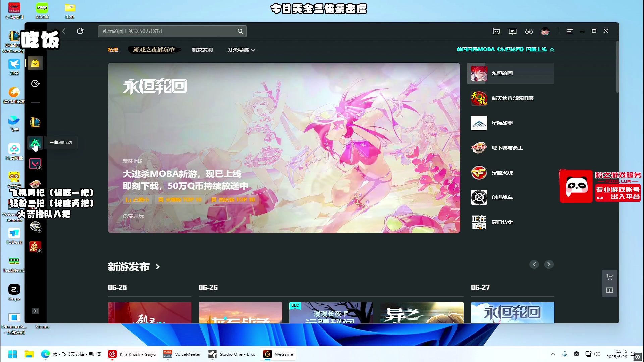Image resolution: width=644 pixels, height=362 pixels.
Task: Open the DLC 漫漫长夜 thumbnail
Action: (331, 313)
